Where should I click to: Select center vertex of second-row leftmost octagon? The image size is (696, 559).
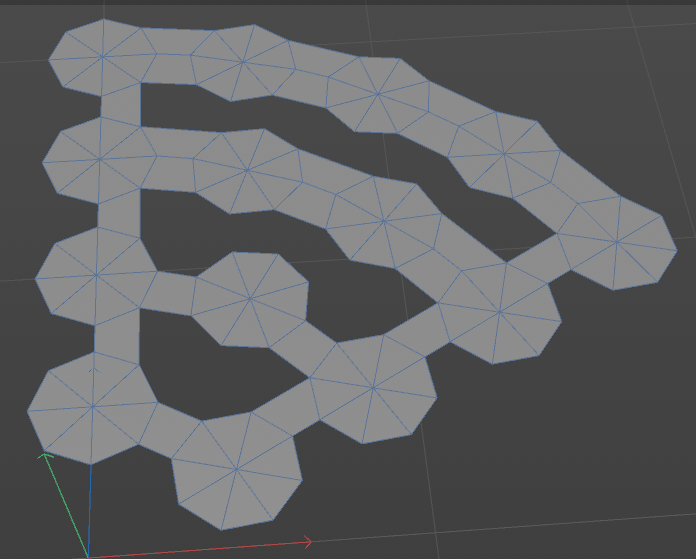(x=99, y=159)
